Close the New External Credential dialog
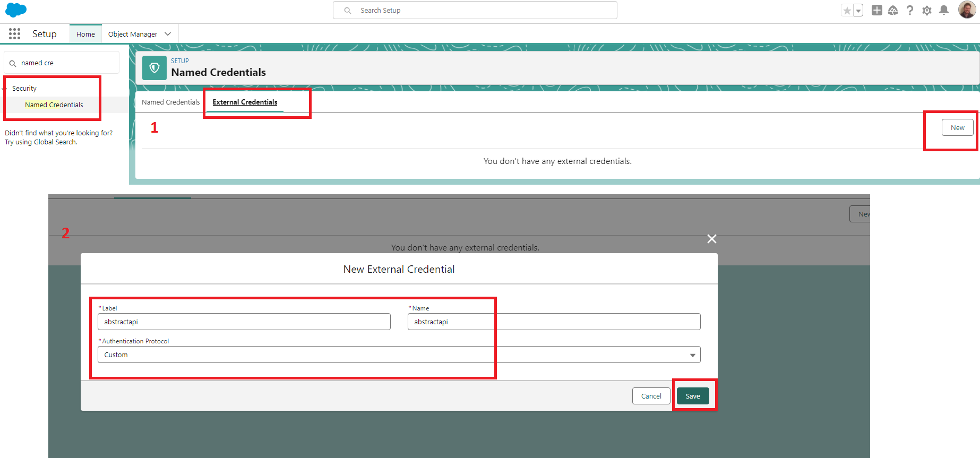 [712, 239]
